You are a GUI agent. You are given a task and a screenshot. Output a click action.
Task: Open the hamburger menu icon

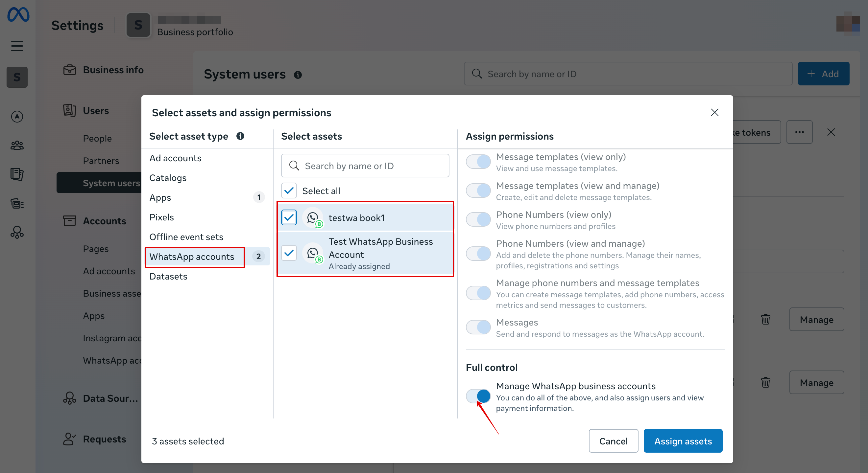click(x=17, y=45)
